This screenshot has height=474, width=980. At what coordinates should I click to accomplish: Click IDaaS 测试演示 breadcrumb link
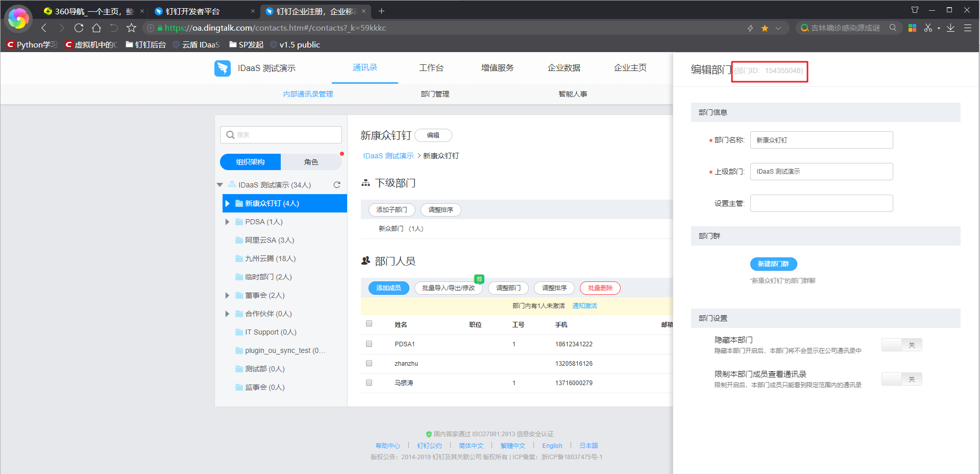(388, 156)
